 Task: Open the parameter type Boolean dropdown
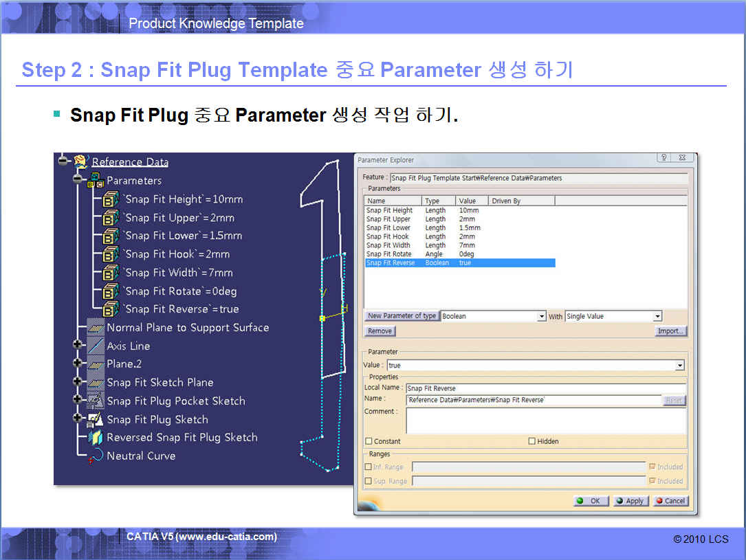(542, 317)
